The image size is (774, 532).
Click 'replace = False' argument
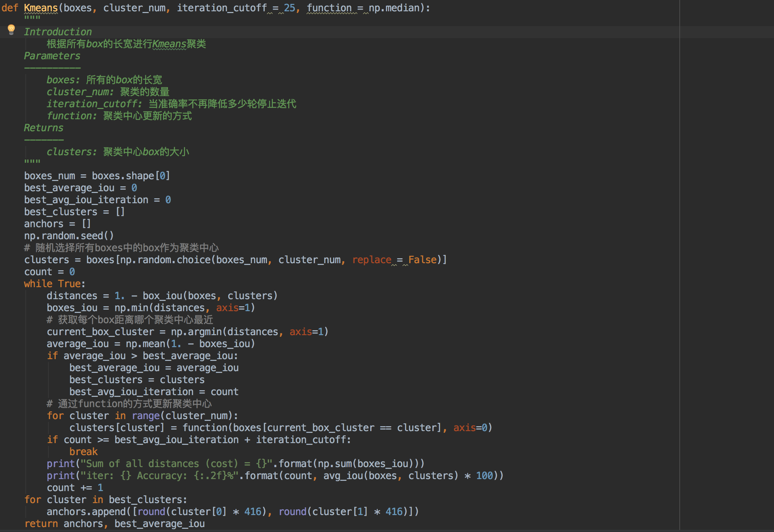tap(394, 260)
